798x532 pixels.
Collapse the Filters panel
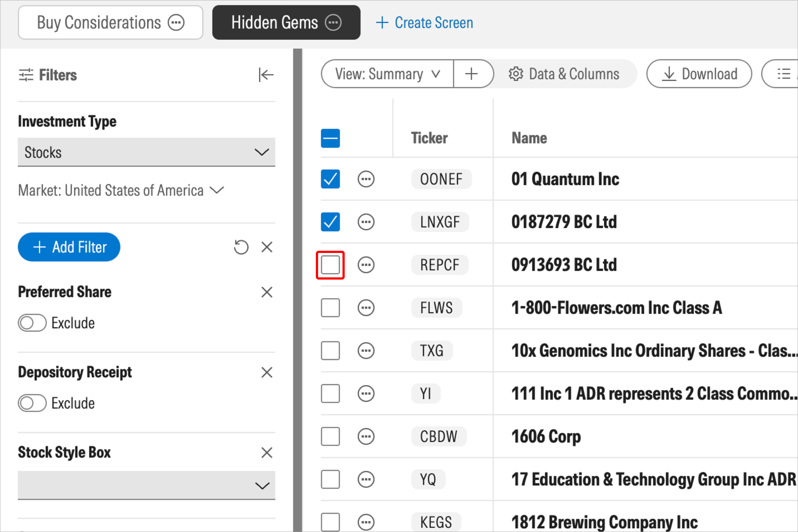266,75
